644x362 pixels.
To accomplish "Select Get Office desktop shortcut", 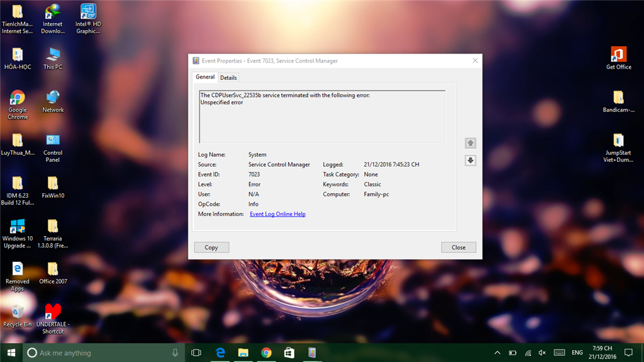I will [619, 58].
